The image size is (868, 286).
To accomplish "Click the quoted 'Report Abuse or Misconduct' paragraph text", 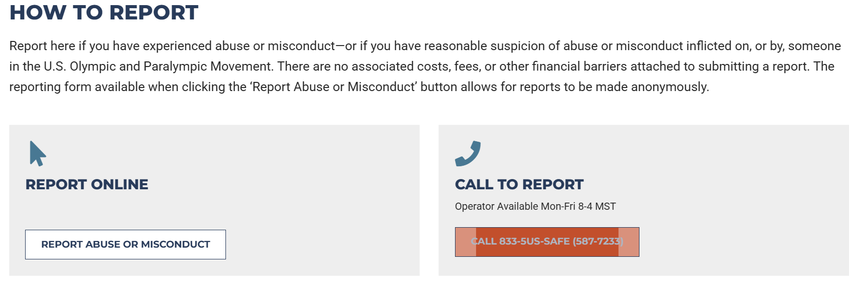I will coord(334,87).
